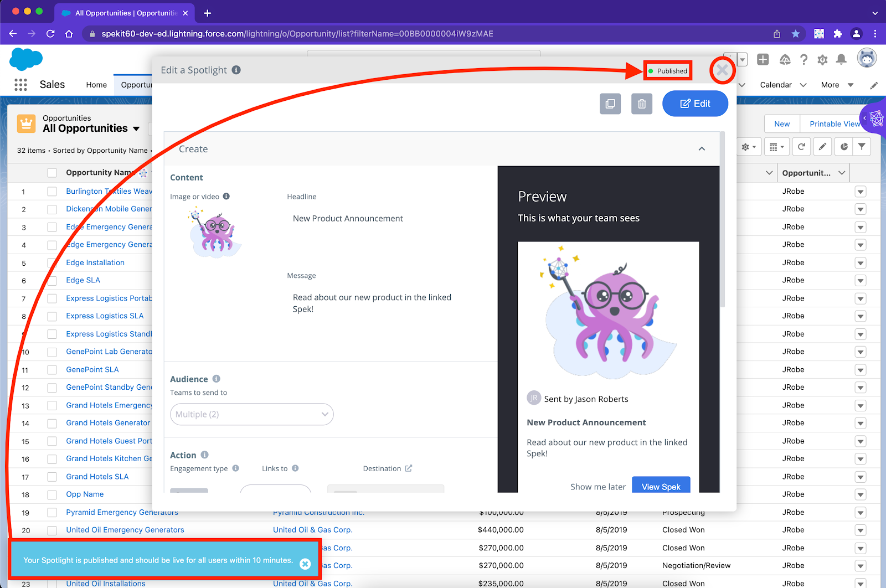Open list view controls gear

click(x=749, y=147)
